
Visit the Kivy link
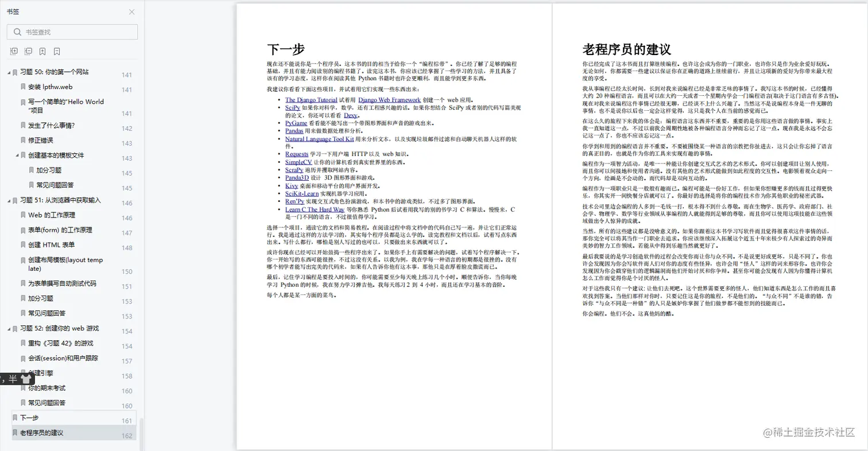point(291,186)
